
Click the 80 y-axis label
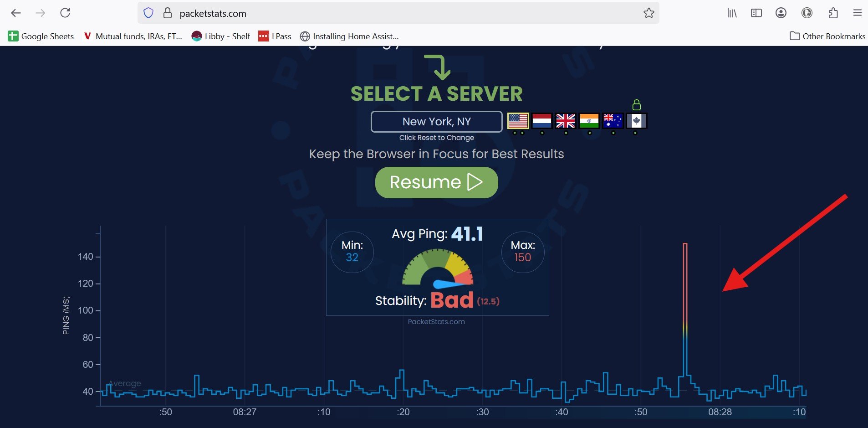(88, 338)
